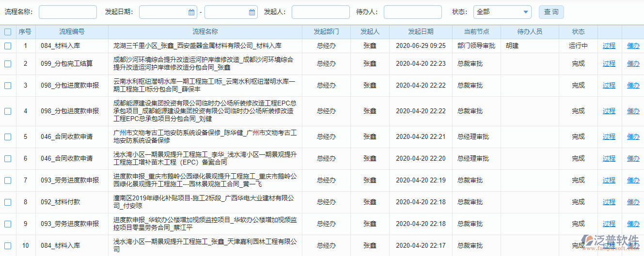Screen dimensions: 644x256
Task: Focus the 待办人 input field
Action: [412, 12]
